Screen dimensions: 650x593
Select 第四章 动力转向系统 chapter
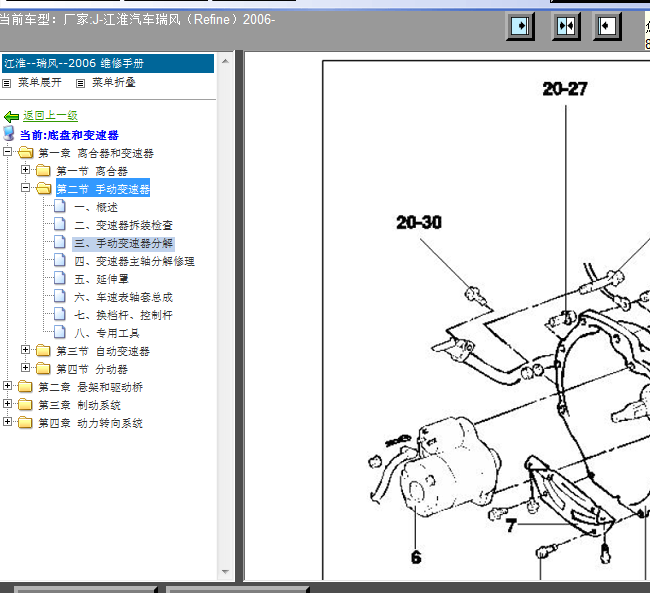(90, 423)
